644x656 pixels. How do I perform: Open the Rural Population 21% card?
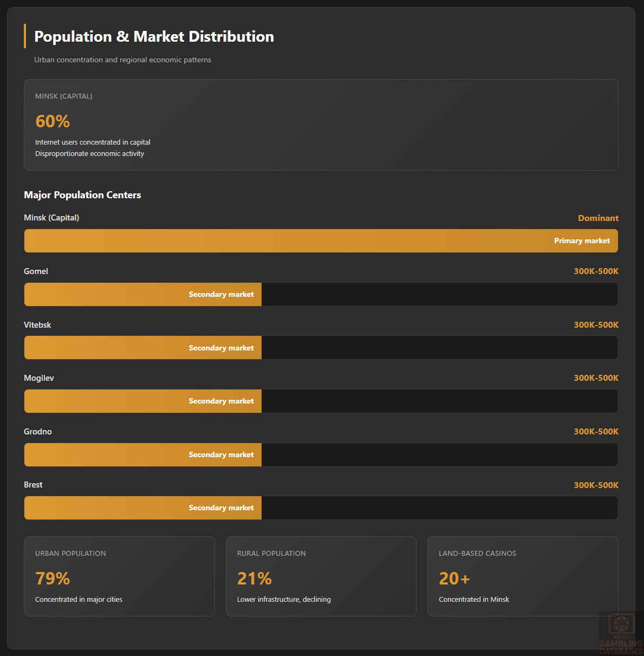321,576
